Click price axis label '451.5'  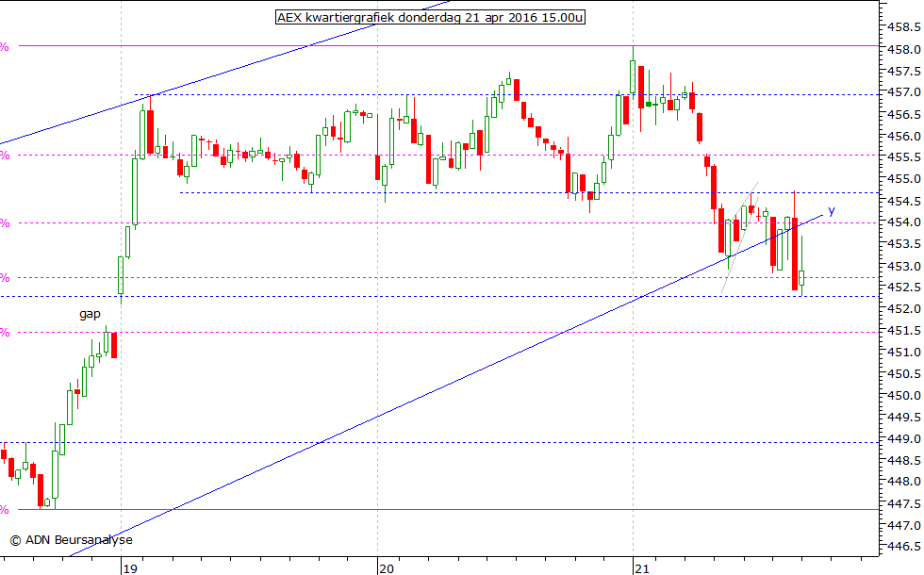[x=904, y=331]
